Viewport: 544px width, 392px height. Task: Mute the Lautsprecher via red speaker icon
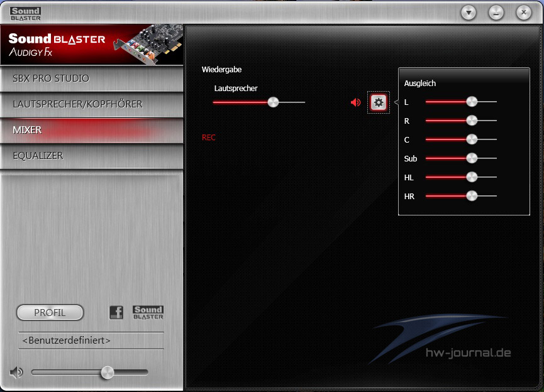(x=355, y=102)
